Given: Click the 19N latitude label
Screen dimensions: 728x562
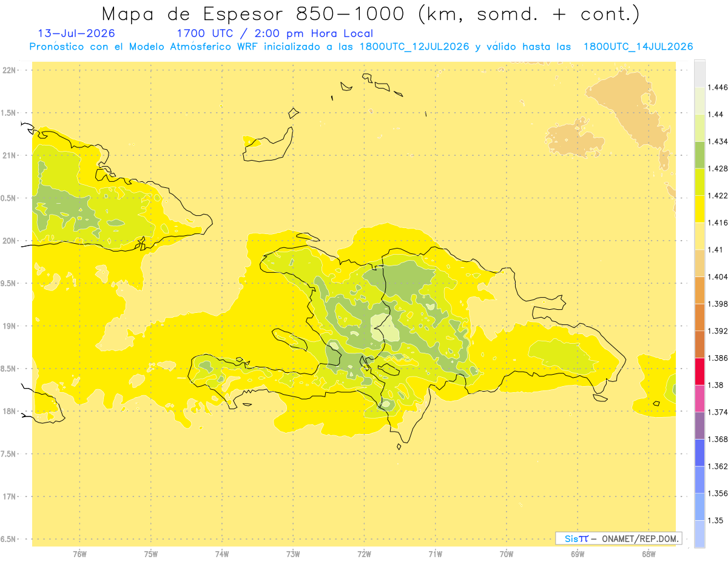Looking at the screenshot, I should point(10,326).
